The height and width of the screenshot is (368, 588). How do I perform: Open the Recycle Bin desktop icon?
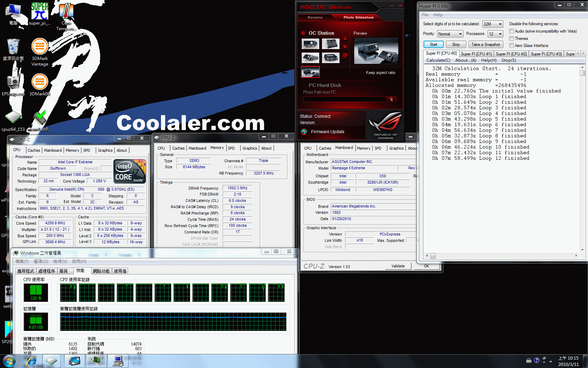tap(13, 49)
